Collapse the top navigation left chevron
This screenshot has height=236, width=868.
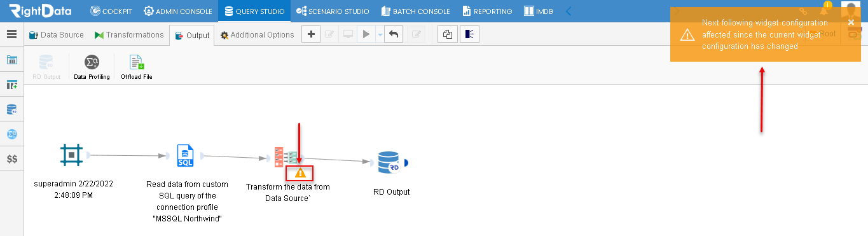(x=568, y=11)
